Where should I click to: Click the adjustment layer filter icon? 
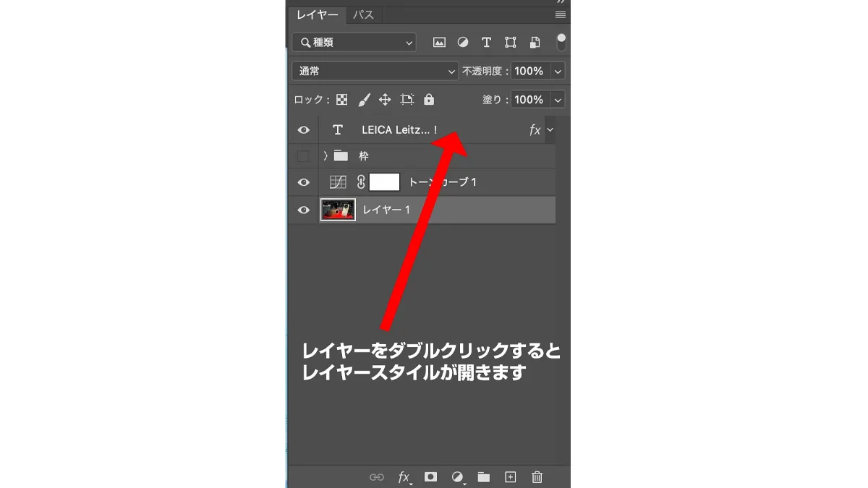click(463, 43)
